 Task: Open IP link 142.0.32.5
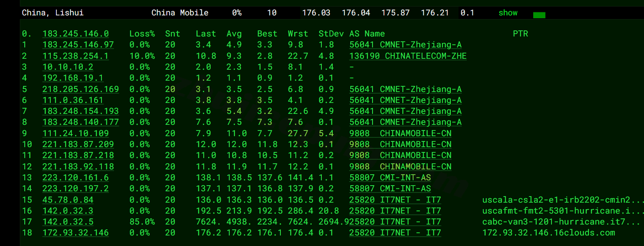(68, 222)
